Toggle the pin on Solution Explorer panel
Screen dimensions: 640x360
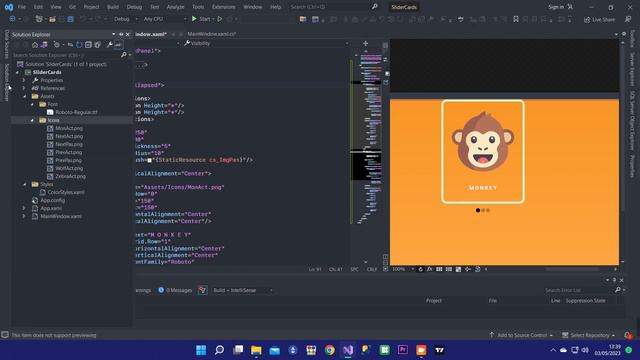point(121,34)
